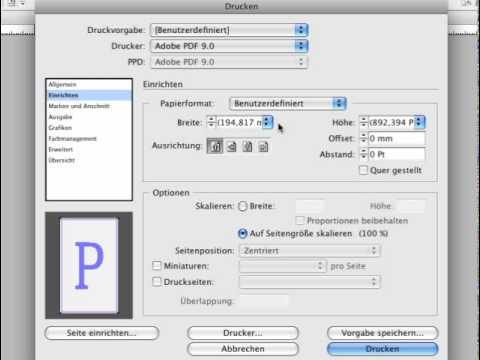Screen dimensions: 480x360
Task: Open the Übersicht section
Action: pyautogui.click(x=89, y=160)
